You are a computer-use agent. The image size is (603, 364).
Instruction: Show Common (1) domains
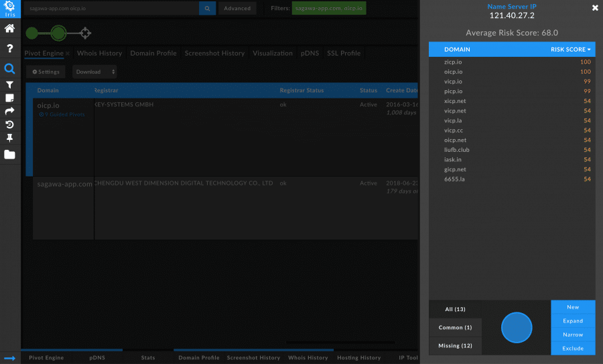[456, 327]
